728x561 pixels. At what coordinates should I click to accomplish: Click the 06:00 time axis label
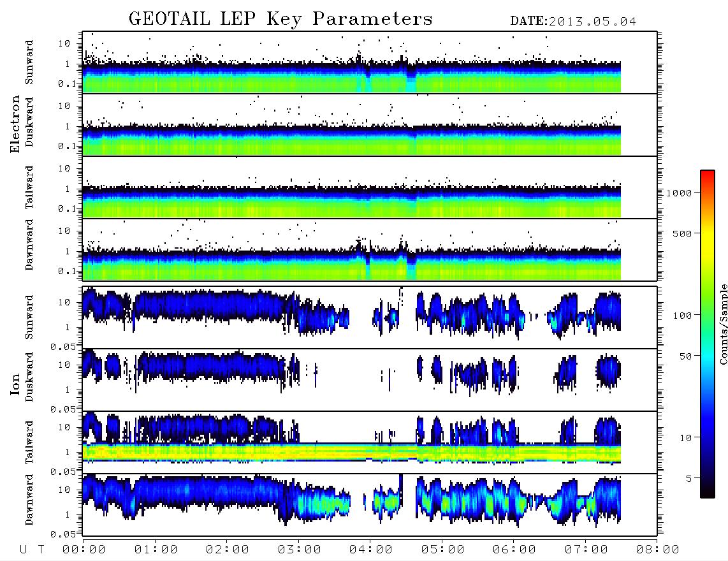click(x=514, y=550)
